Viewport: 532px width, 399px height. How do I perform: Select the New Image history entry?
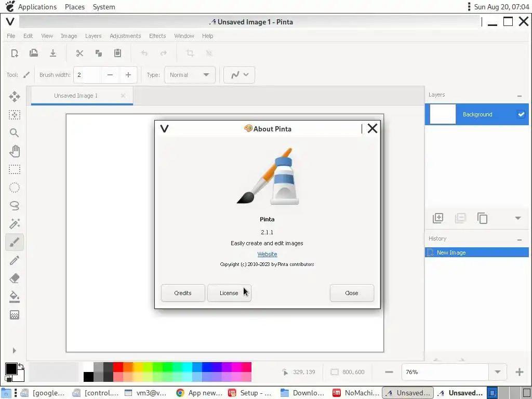click(477, 252)
